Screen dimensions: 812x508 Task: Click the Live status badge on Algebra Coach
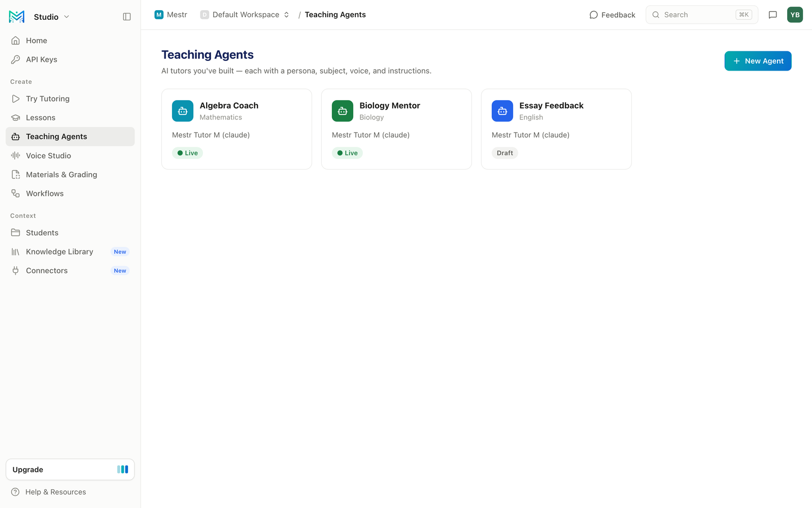pyautogui.click(x=187, y=153)
